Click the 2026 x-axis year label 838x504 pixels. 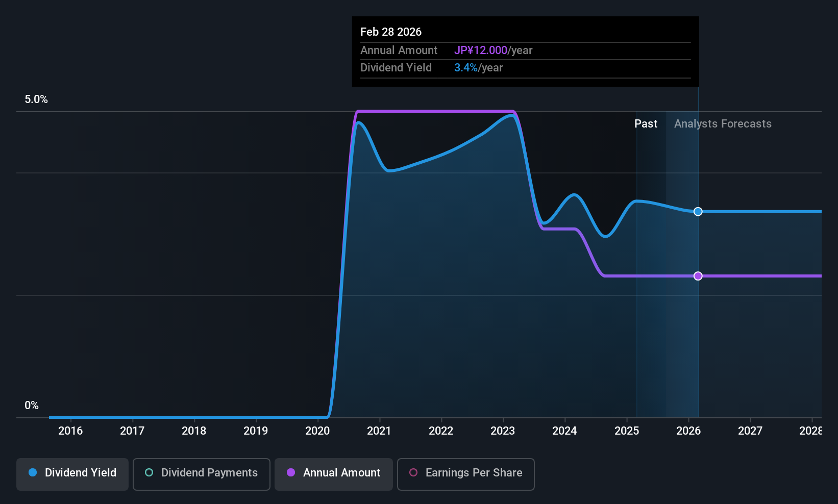688,431
